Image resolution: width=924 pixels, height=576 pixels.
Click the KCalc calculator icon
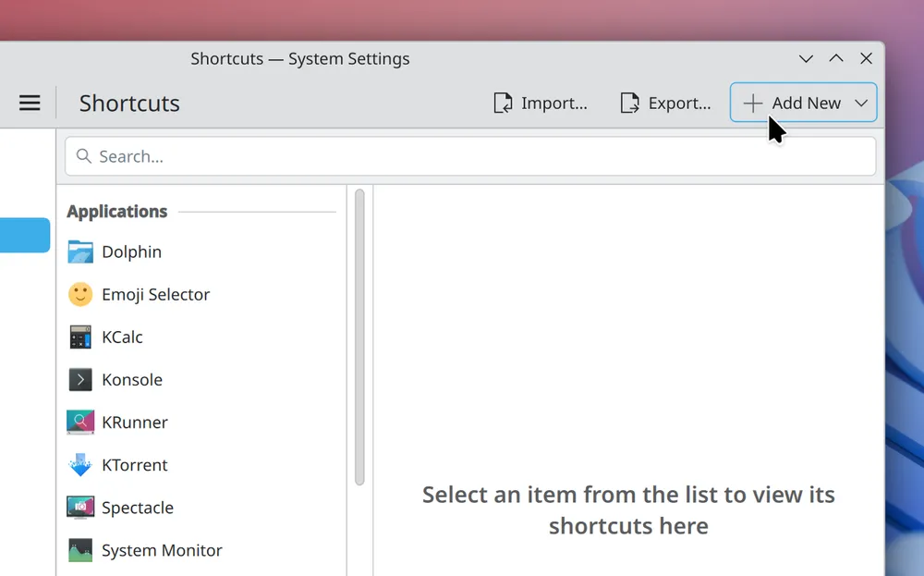click(80, 337)
